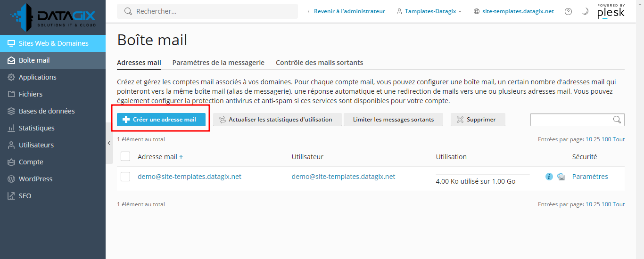Screen dimensions: 644x259
Task: Check the demo@site-templates.datagix.net row checkbox
Action: pyautogui.click(x=125, y=177)
